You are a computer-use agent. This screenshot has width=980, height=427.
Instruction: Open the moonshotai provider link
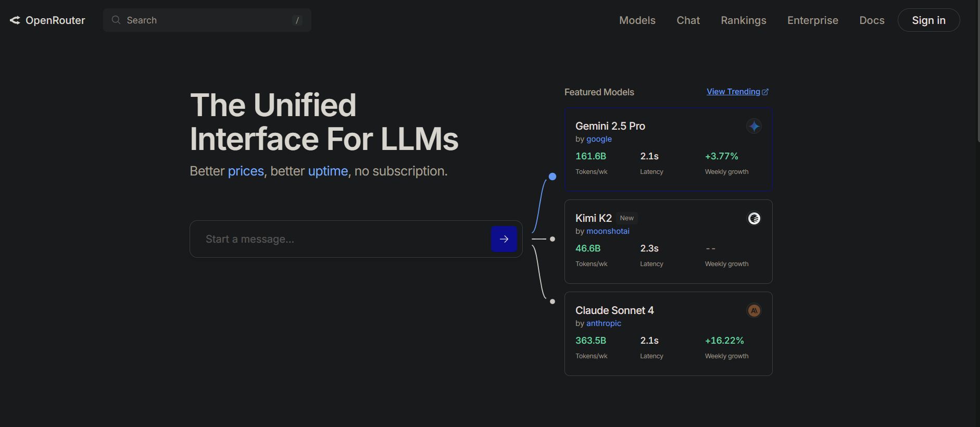pyautogui.click(x=608, y=231)
